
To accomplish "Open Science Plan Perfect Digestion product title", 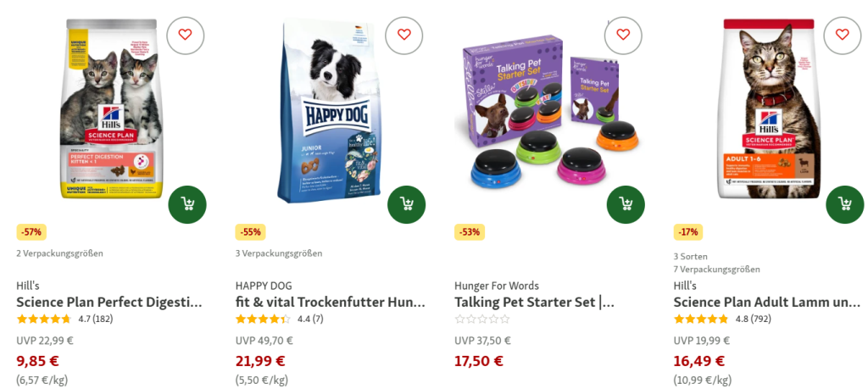I will click(109, 302).
